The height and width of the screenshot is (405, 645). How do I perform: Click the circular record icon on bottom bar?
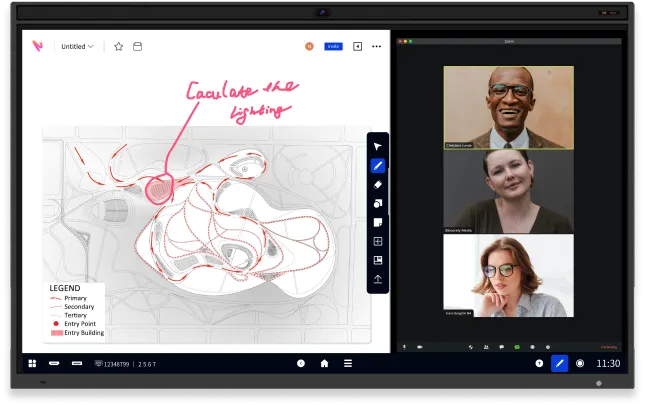click(x=580, y=363)
